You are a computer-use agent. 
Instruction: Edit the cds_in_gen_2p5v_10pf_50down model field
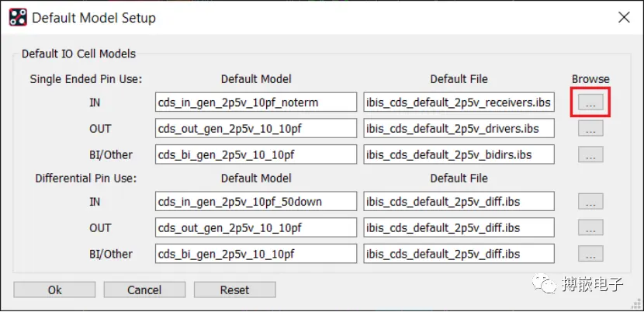click(x=256, y=202)
